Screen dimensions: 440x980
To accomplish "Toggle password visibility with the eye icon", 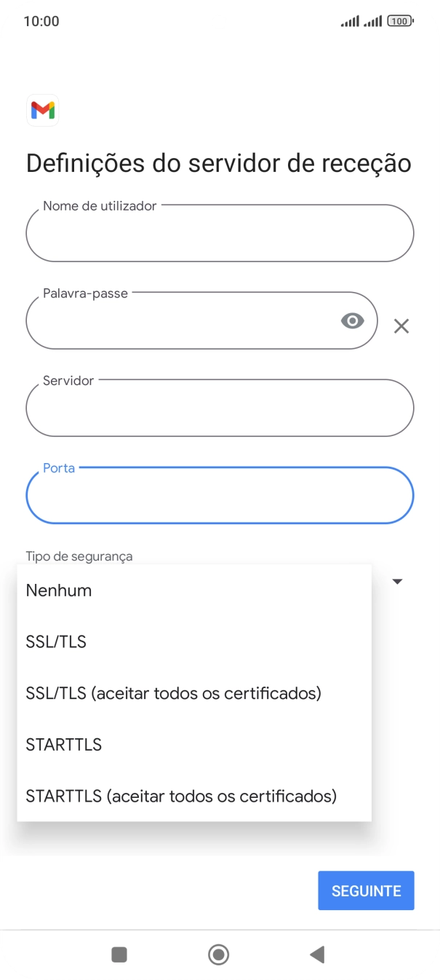I will 352,320.
